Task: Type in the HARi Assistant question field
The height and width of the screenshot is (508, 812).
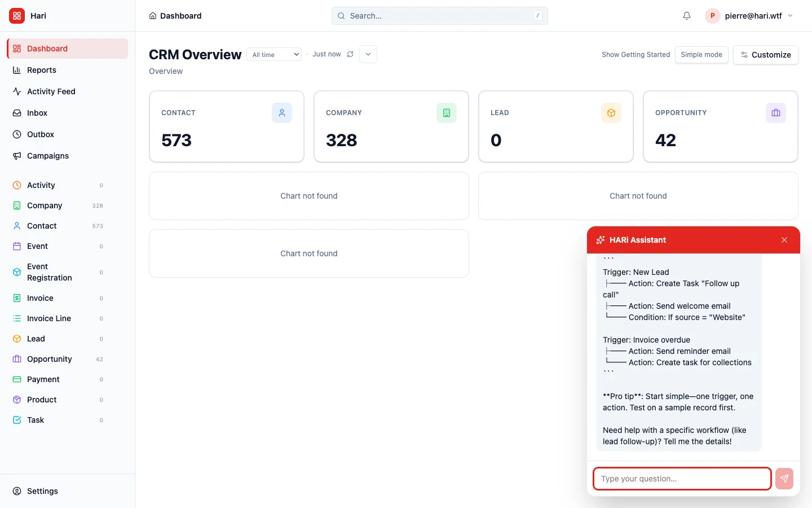Action: (681, 479)
